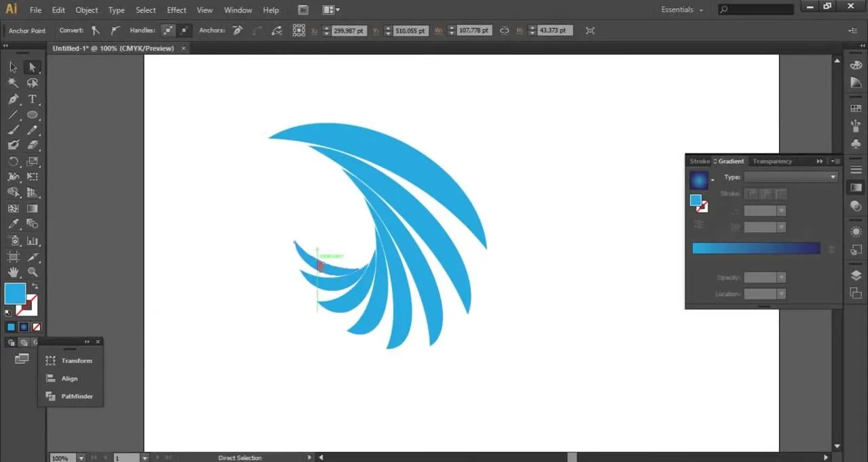This screenshot has width=868, height=462.
Task: Open the Object menu
Action: tap(87, 10)
